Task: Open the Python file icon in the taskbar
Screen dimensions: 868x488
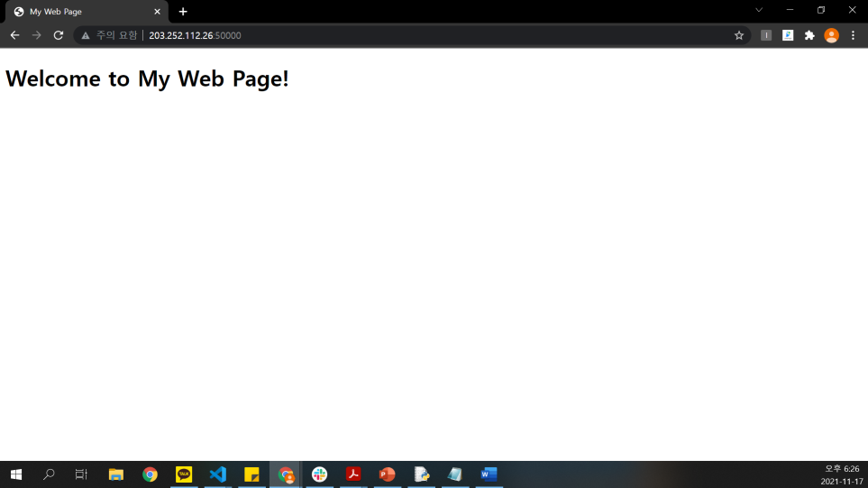Action: [421, 474]
